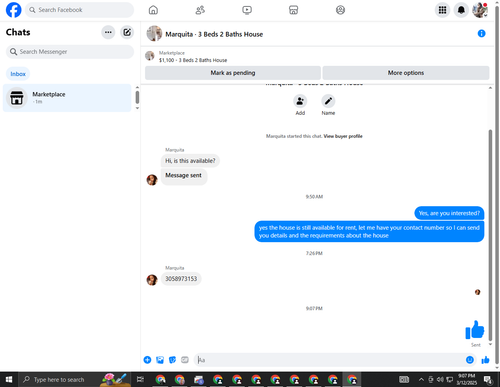Send a like with the thumbs-up button
The image size is (500, 387).
pyautogui.click(x=485, y=360)
